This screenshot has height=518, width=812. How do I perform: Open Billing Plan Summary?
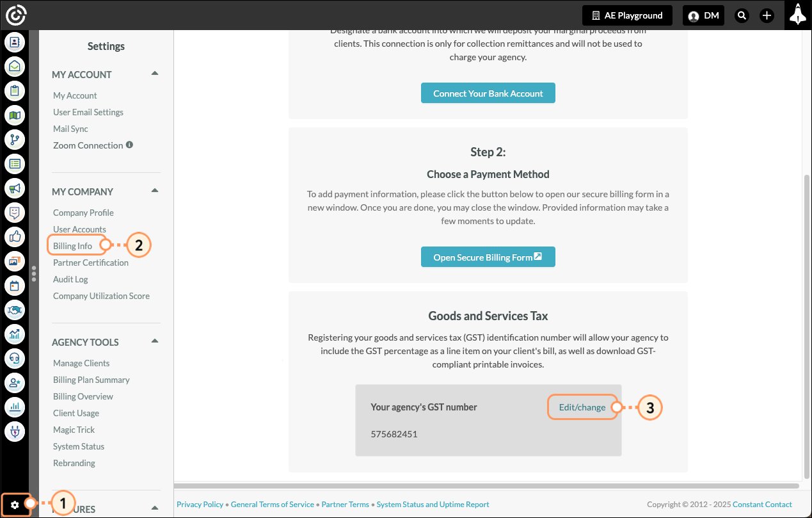click(x=92, y=380)
